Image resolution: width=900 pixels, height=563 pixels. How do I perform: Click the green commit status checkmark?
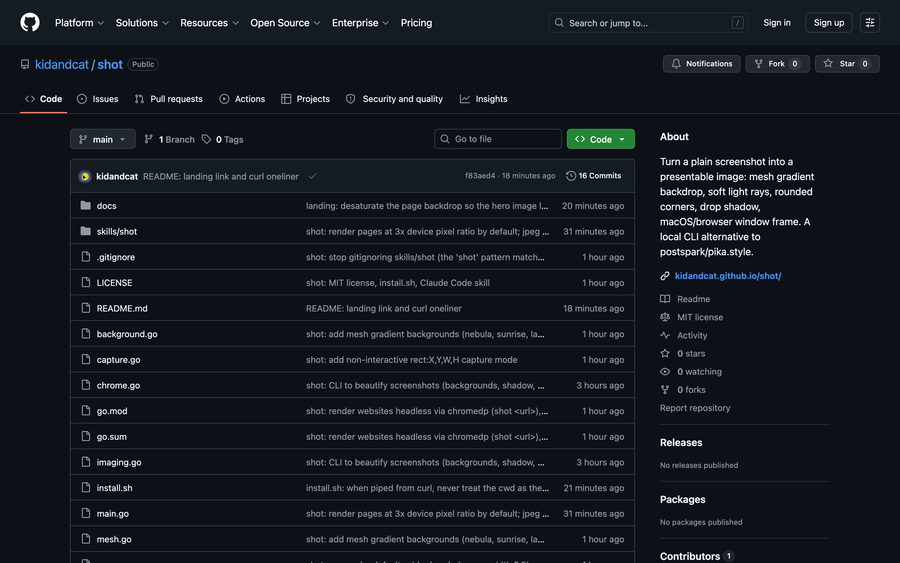[312, 176]
